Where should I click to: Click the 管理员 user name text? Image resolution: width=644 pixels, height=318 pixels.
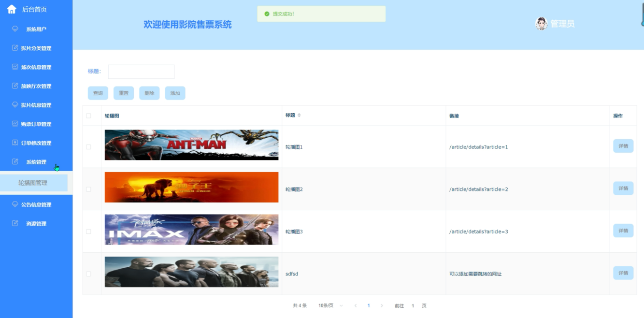click(x=562, y=24)
